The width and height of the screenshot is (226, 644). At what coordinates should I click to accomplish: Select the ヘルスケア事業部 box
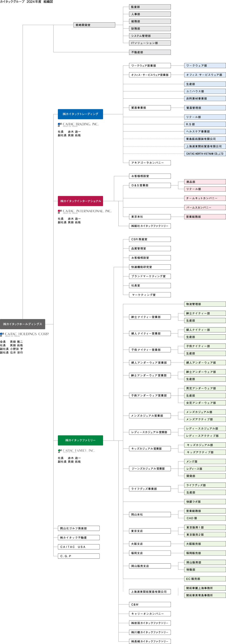[205, 132]
